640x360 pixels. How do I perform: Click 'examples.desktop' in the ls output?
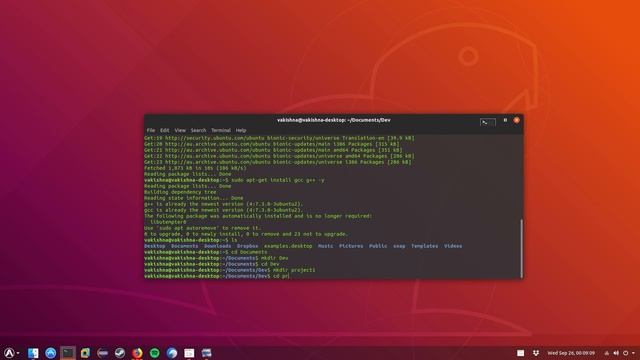tap(288, 246)
